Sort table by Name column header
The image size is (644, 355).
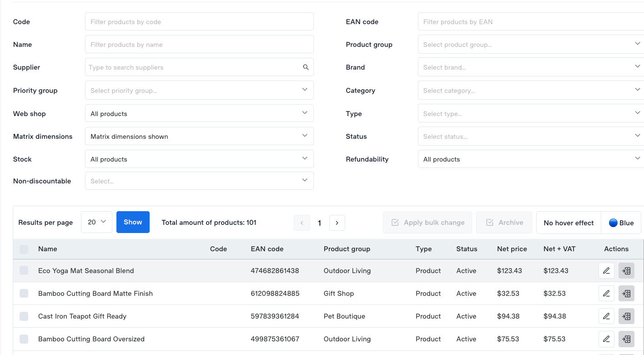(x=48, y=249)
